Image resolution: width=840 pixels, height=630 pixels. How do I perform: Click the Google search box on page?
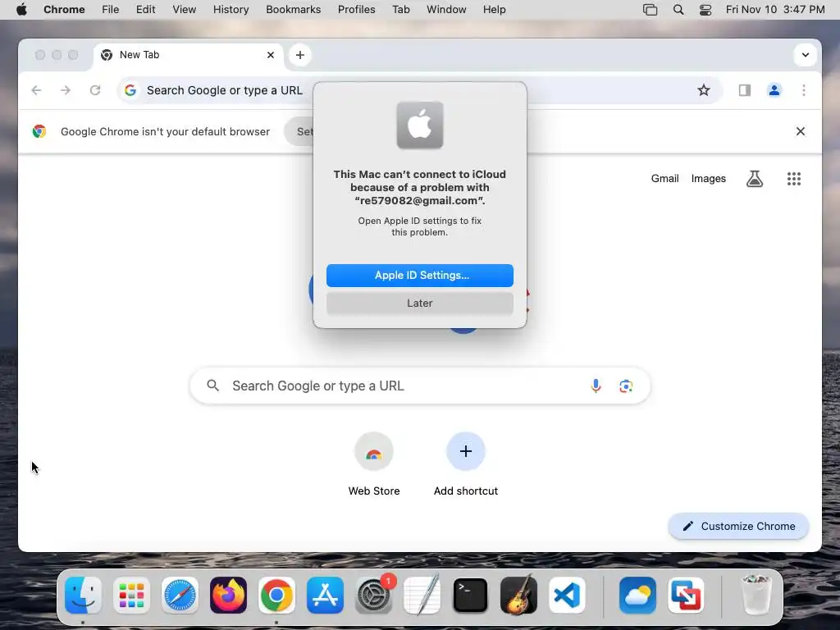420,386
